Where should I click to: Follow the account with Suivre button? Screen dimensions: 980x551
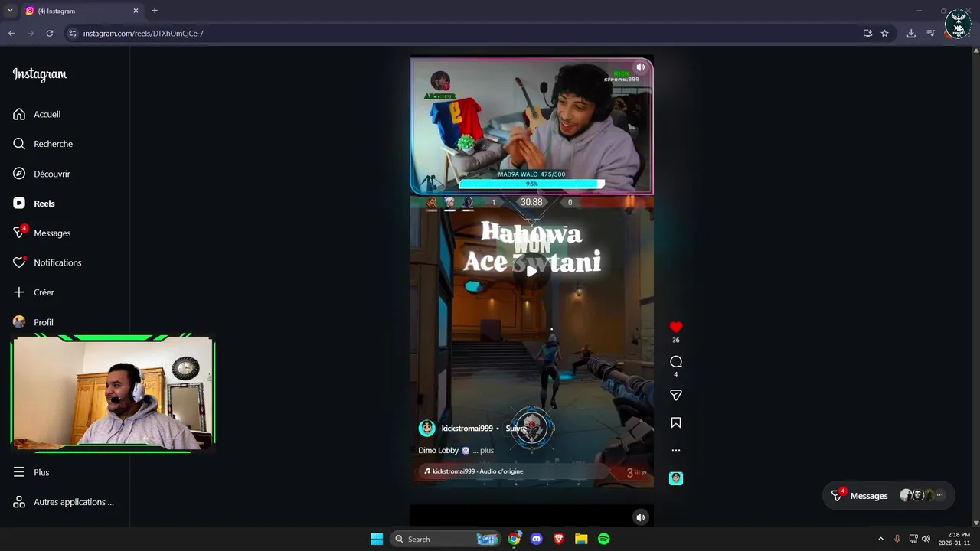pos(514,429)
